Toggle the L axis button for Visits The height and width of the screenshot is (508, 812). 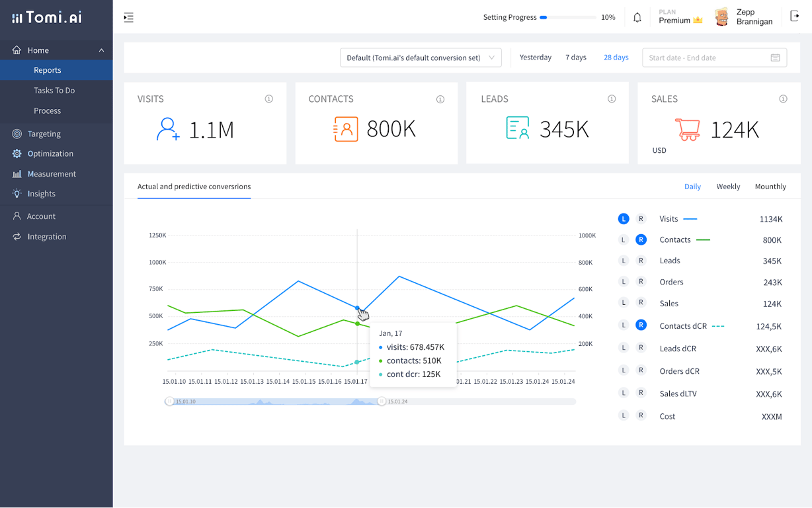[623, 219]
